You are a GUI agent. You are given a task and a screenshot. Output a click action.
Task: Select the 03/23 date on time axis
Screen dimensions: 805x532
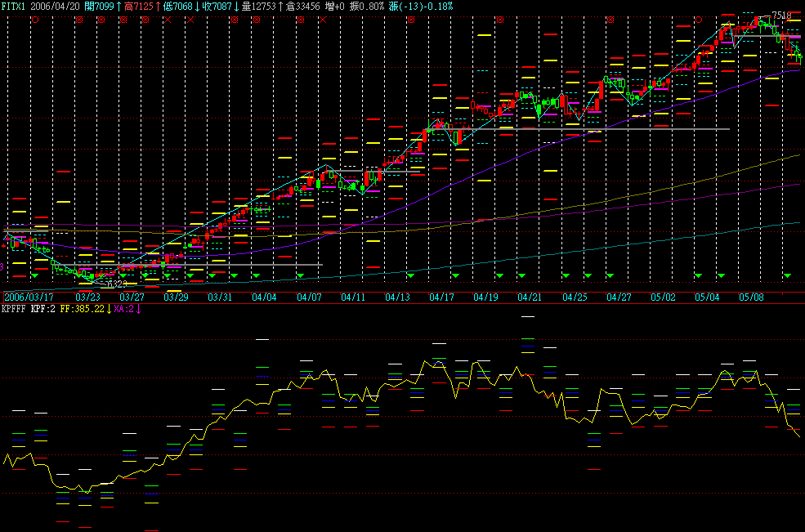click(x=87, y=297)
